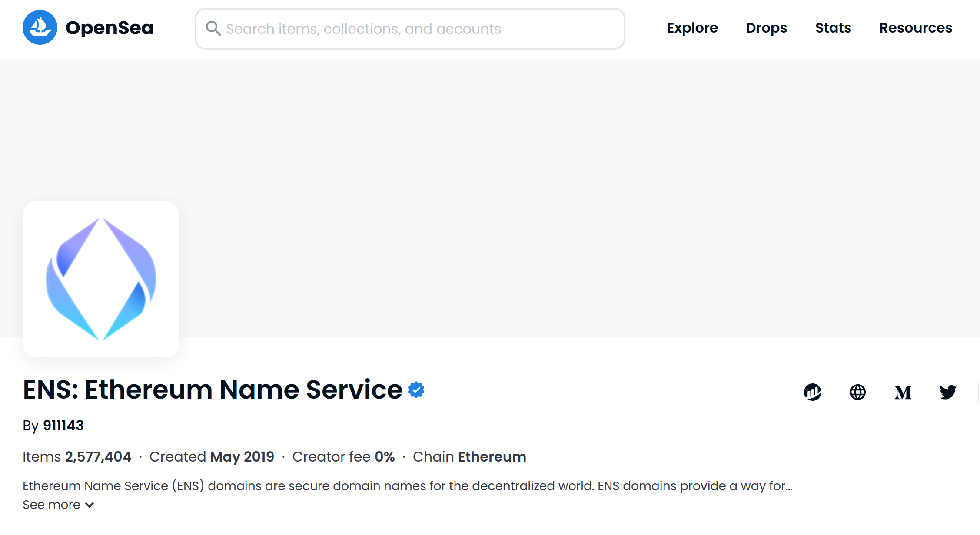Open the ENS Medium page icon
The height and width of the screenshot is (535, 980).
(903, 393)
